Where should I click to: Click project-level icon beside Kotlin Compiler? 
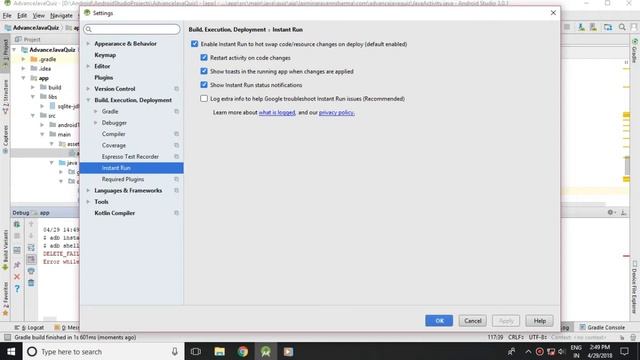[x=176, y=213]
